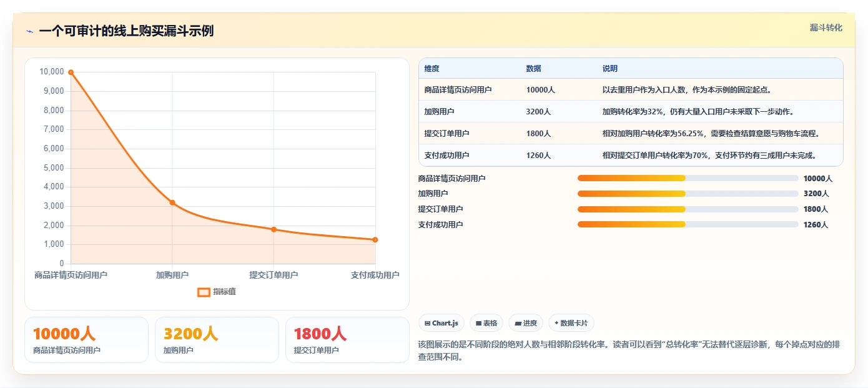This screenshot has height=388, width=868.
Task: Click progress bar for 商品详情页访问用户
Action: click(688, 178)
